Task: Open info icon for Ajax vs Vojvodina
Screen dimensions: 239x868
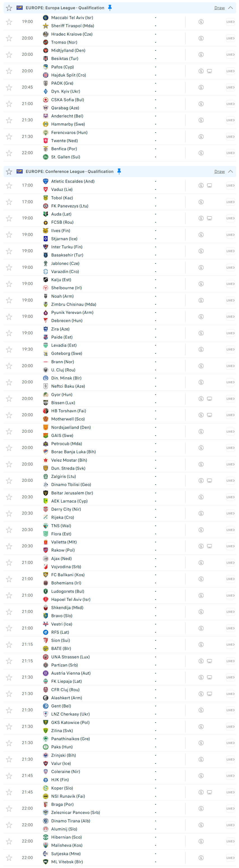Action: [201, 563]
